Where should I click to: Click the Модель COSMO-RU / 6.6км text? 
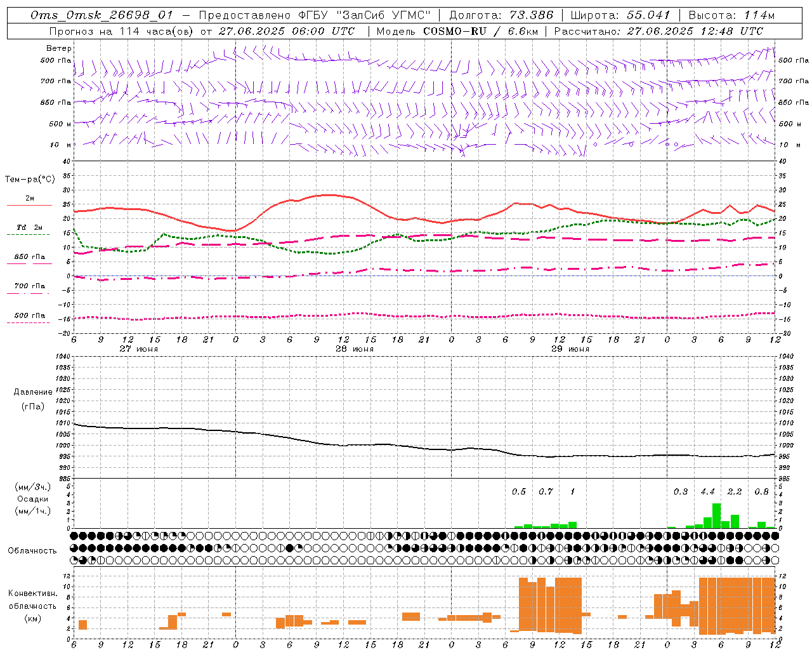(457, 31)
